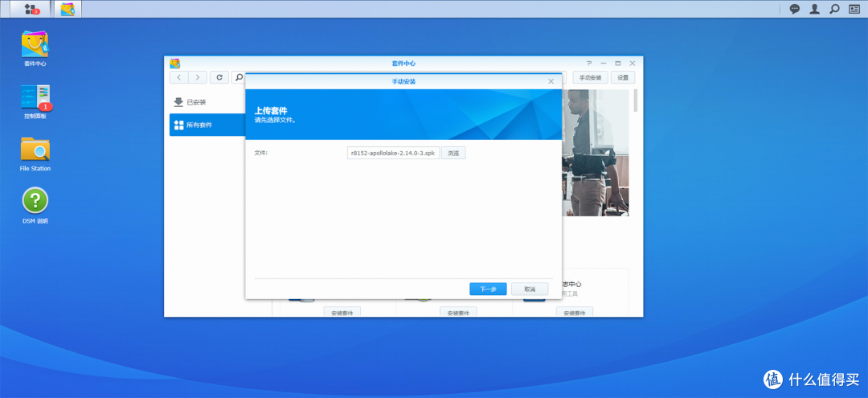Click the refresh button in Package Center
Viewport: 868px width, 398px height.
[219, 77]
